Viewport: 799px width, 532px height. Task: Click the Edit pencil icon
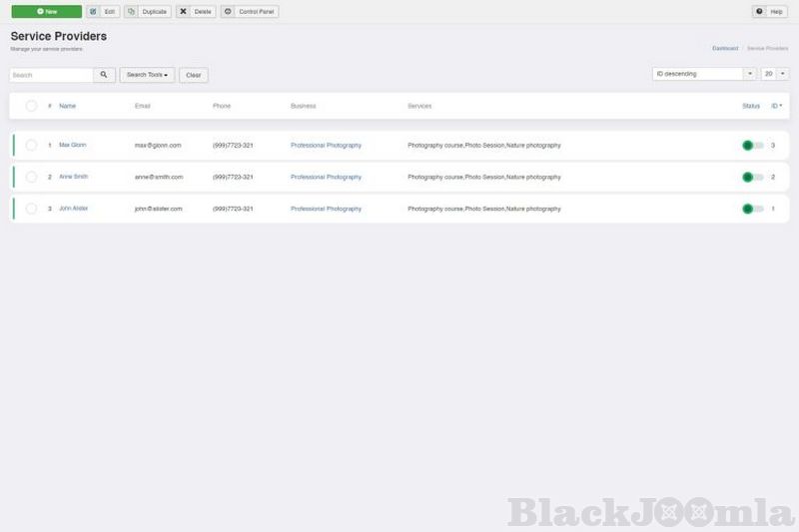pyautogui.click(x=93, y=11)
